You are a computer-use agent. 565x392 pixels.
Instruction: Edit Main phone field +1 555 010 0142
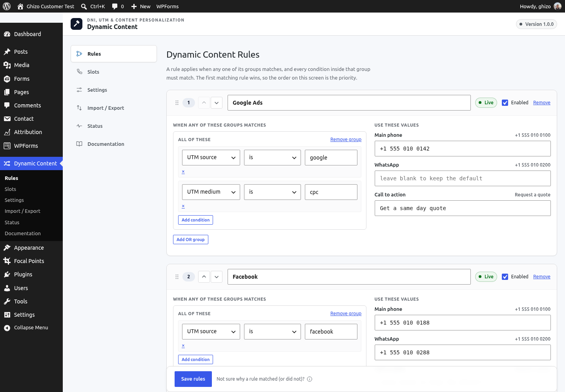463,149
